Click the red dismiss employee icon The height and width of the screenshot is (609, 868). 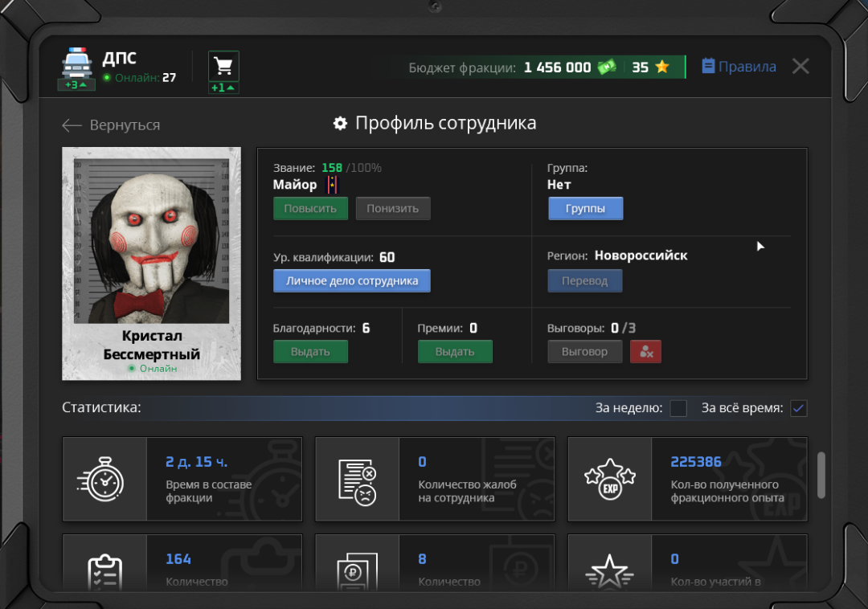(x=645, y=352)
